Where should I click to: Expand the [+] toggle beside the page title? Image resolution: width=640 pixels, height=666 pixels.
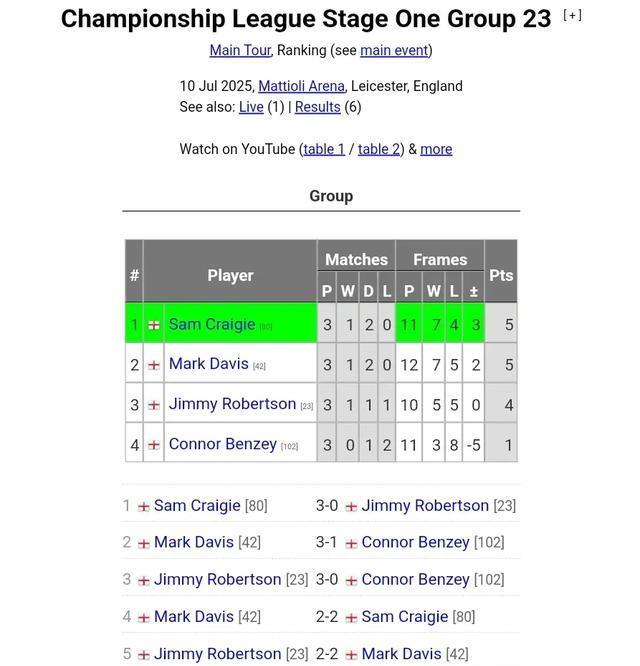(572, 15)
